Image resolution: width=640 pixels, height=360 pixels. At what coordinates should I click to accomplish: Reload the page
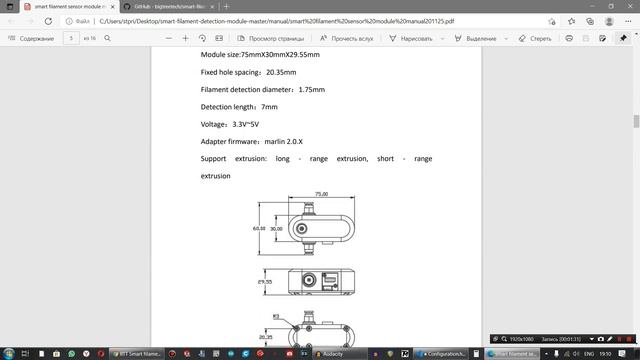(x=48, y=21)
